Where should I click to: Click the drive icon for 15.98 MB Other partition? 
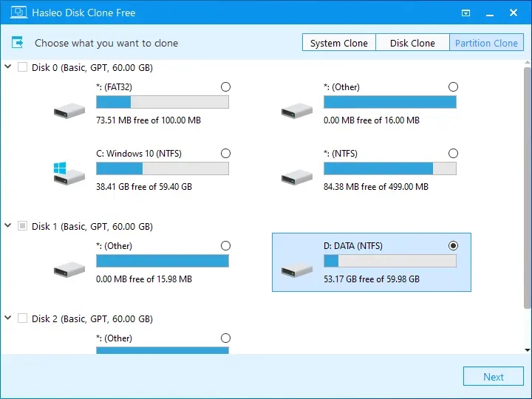pyautogui.click(x=69, y=270)
